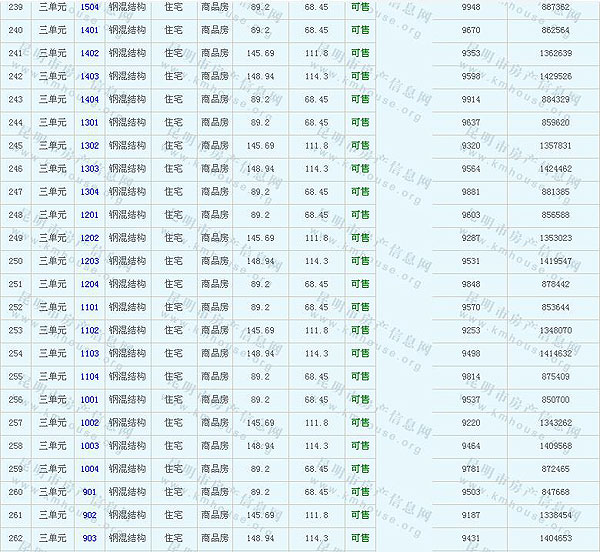Select total price cell 1362639
Image resolution: width=600 pixels, height=552 pixels.
pyautogui.click(x=555, y=53)
